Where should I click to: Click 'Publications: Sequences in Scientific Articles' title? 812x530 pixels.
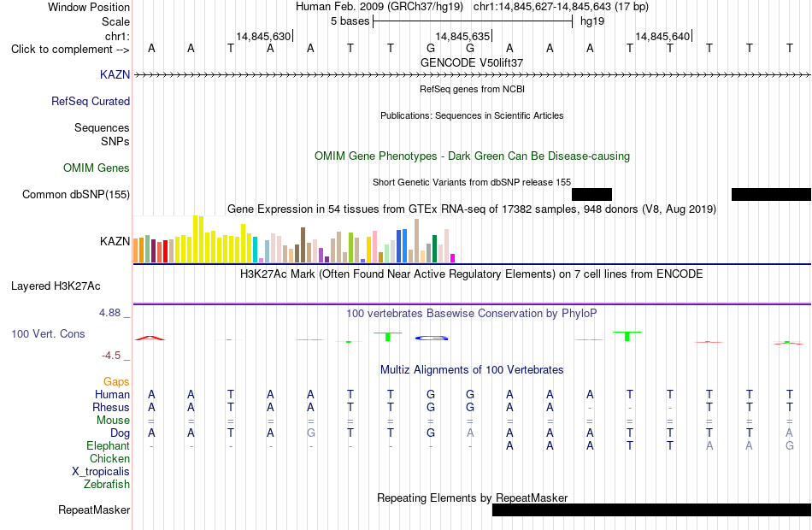472,115
